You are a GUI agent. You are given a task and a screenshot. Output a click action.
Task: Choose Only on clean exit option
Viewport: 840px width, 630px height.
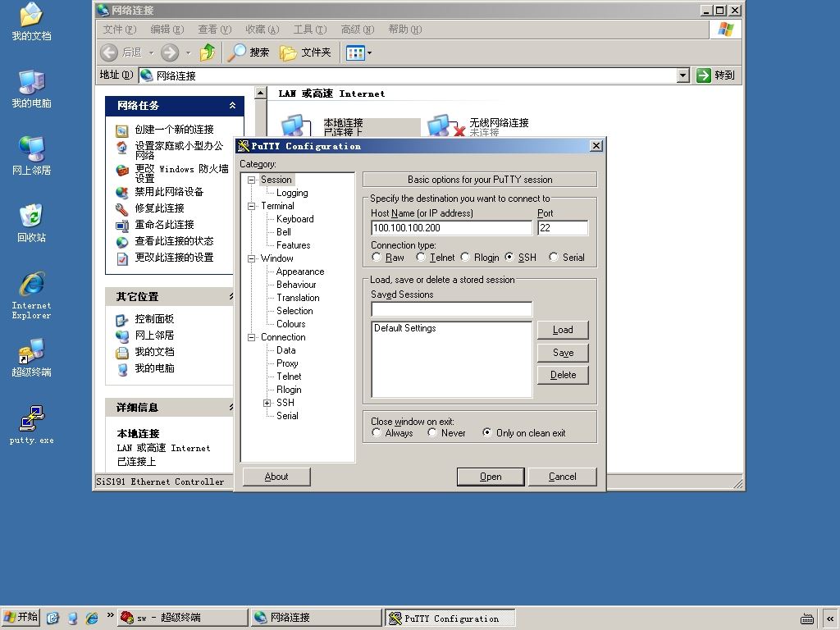[487, 432]
